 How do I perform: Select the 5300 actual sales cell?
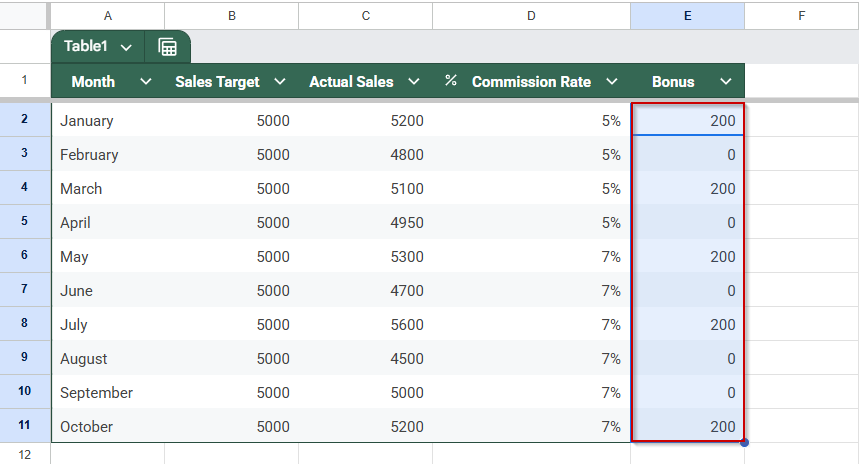[x=365, y=256]
